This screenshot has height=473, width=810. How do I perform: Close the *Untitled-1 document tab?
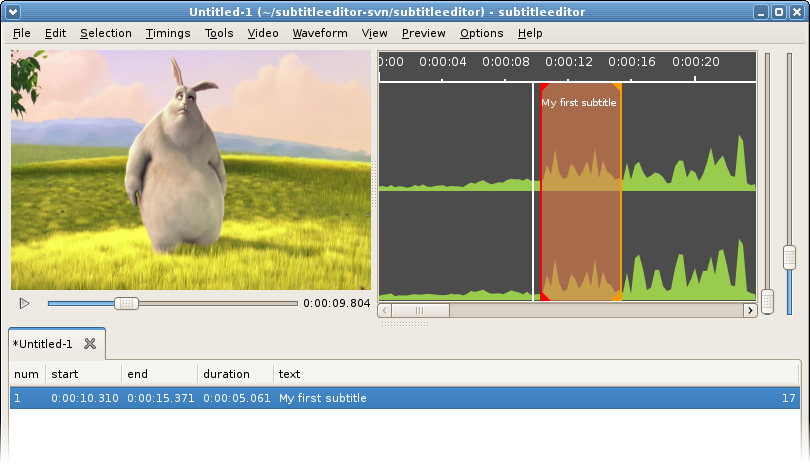[x=90, y=344]
